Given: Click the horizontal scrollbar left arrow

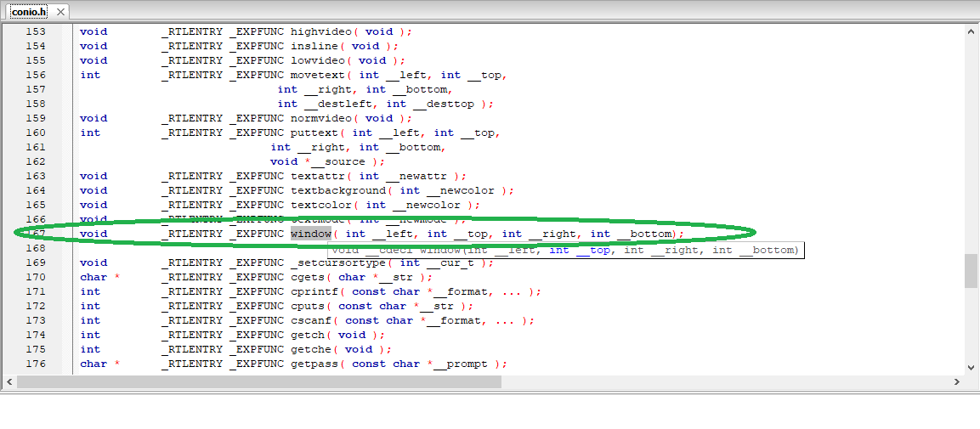Looking at the screenshot, I should point(8,382).
